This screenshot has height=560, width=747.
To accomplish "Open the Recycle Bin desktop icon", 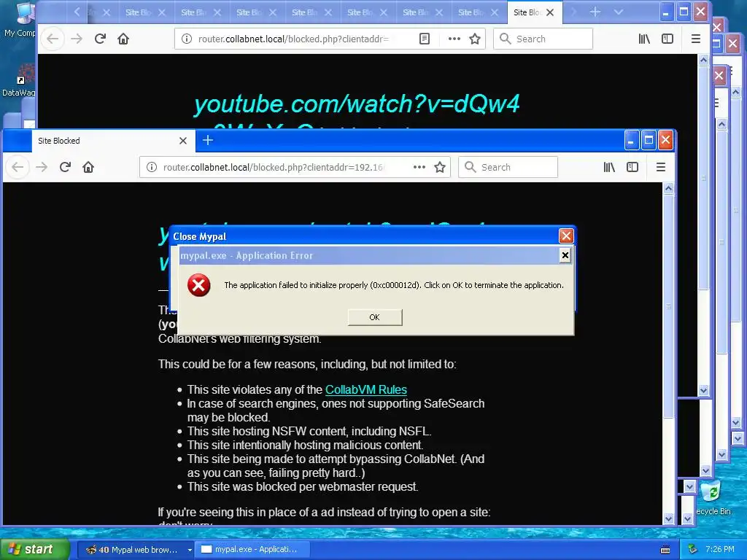I will 713,498.
